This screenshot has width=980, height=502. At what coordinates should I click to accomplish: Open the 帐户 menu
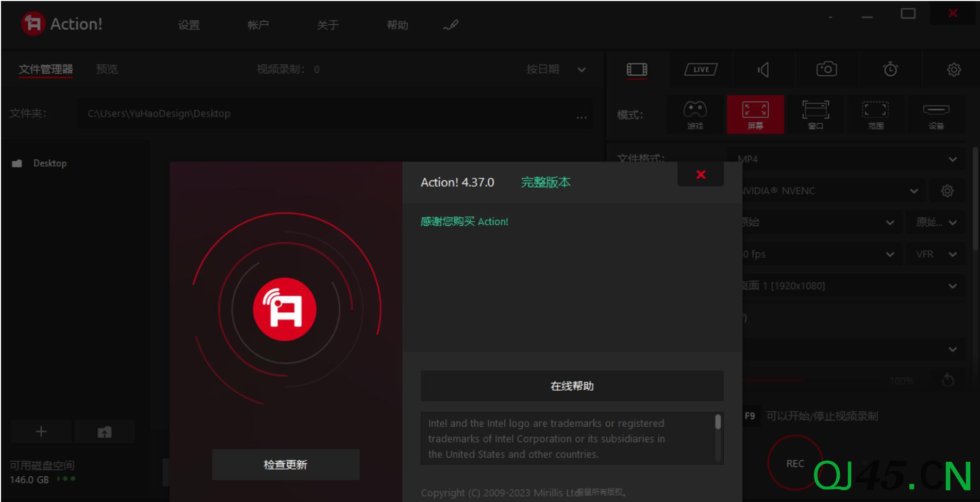[258, 25]
